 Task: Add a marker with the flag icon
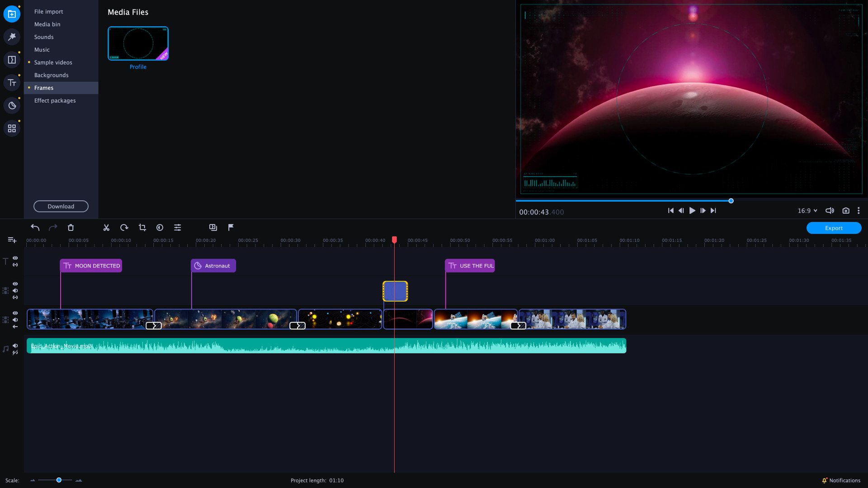[x=231, y=227]
